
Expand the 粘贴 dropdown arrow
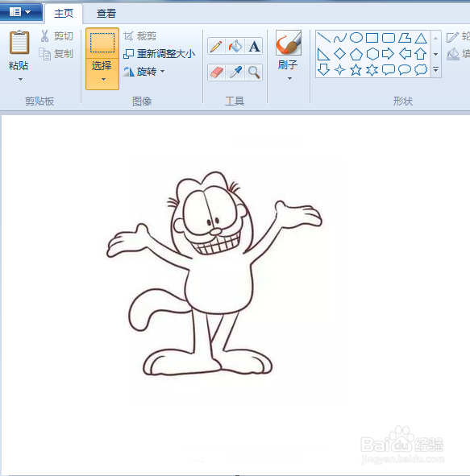(20, 80)
